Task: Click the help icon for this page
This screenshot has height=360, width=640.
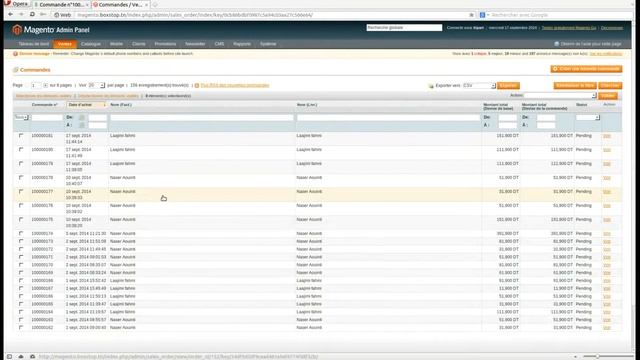Action: (556, 44)
